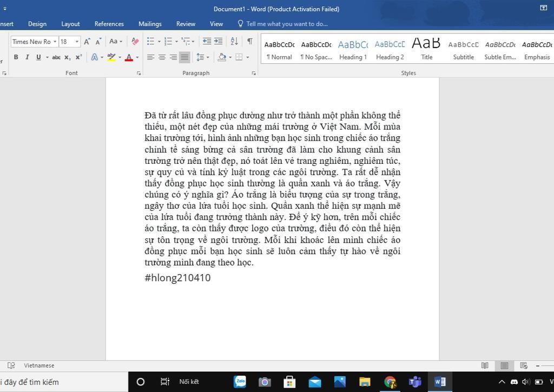Open ribbon display options icon
This screenshot has height=392, width=554.
click(x=543, y=8)
